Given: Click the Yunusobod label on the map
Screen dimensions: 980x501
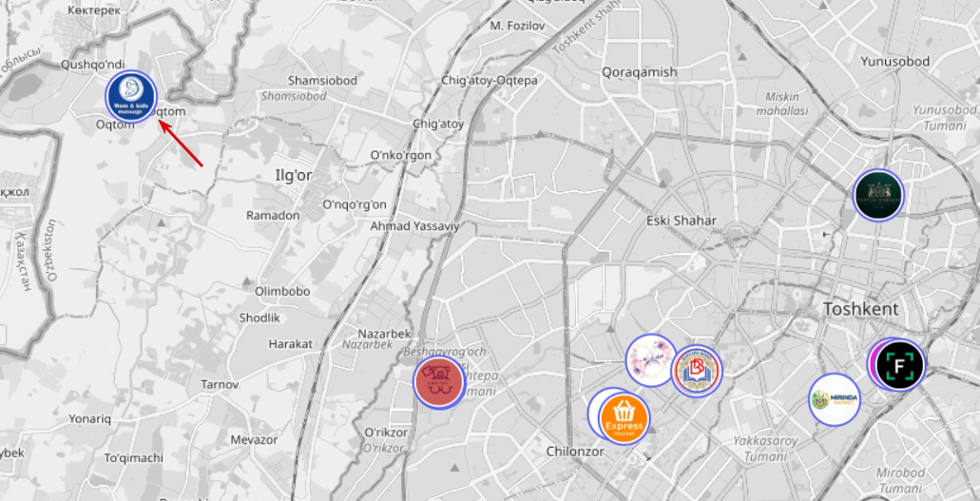Looking at the screenshot, I should 894,61.
